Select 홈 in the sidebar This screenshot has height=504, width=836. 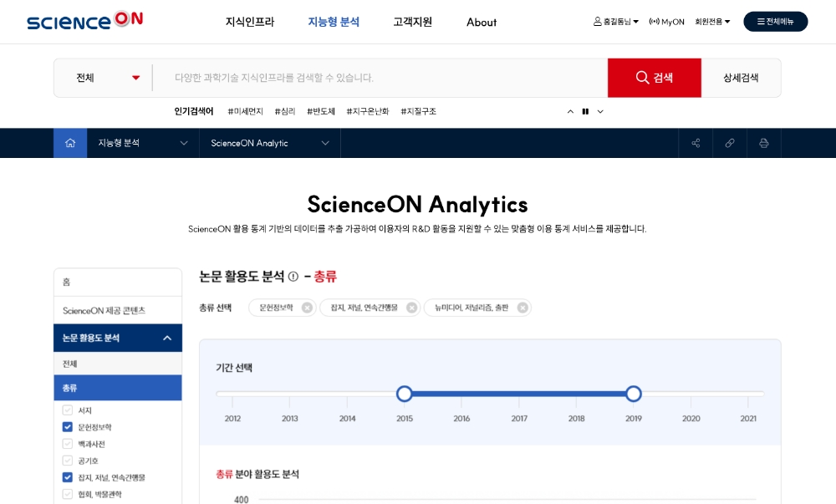click(x=118, y=282)
